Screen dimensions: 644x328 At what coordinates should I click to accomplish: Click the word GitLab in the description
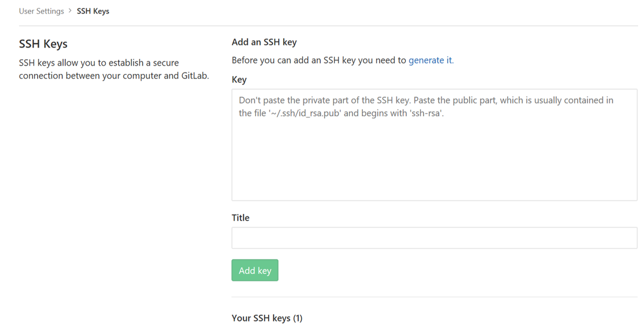(x=194, y=76)
